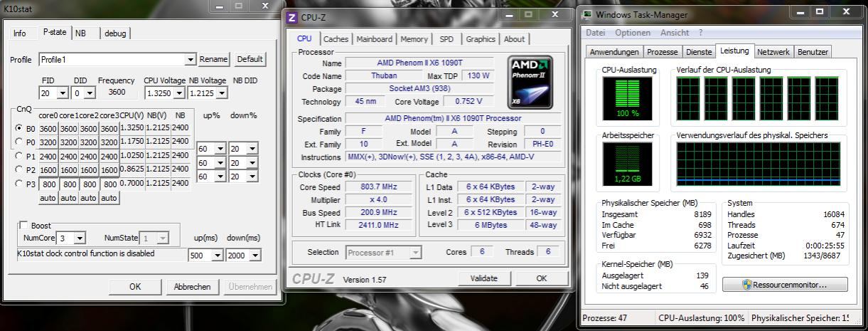Click shield icon on Ressourcenmonitor button
This screenshot has width=868, height=331.
click(x=746, y=285)
